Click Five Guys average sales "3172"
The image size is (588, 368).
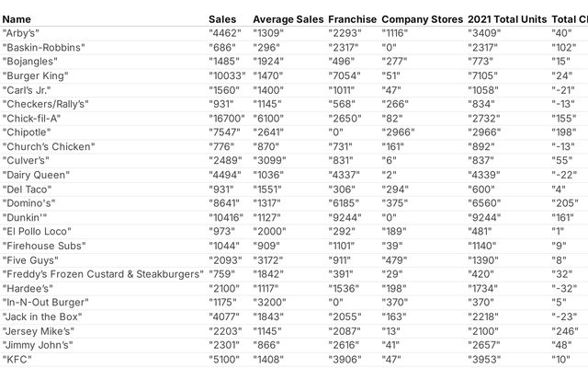pyautogui.click(x=269, y=259)
